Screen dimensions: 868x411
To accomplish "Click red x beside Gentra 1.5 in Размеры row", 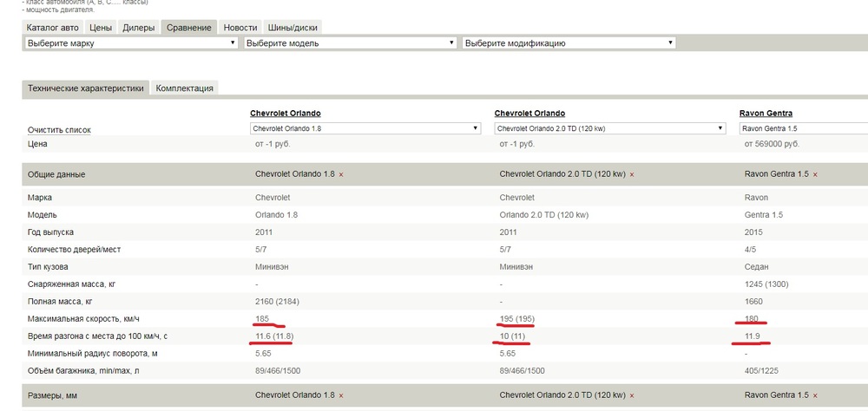I will [x=815, y=396].
